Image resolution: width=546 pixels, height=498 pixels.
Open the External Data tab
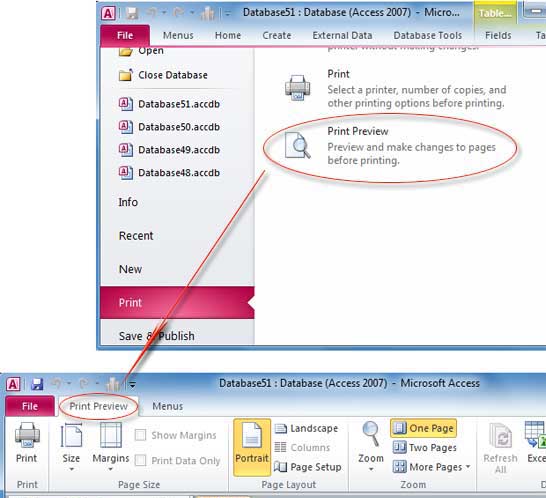[342, 36]
